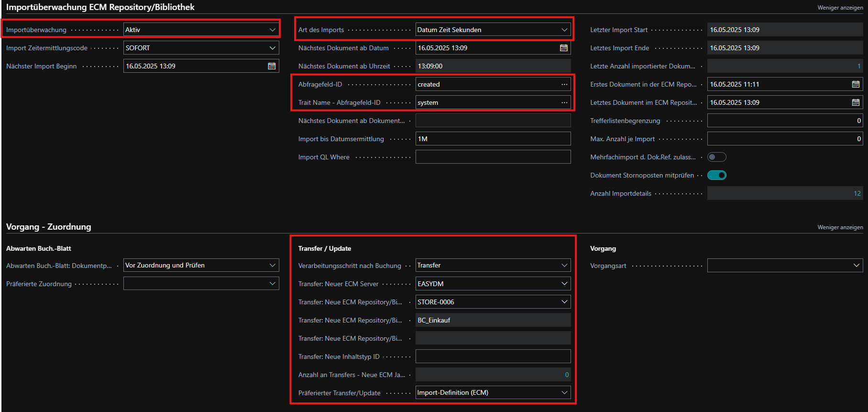The height and width of the screenshot is (412, 868).
Task: Click the Import bis Datumsermittlung field
Action: (493, 139)
